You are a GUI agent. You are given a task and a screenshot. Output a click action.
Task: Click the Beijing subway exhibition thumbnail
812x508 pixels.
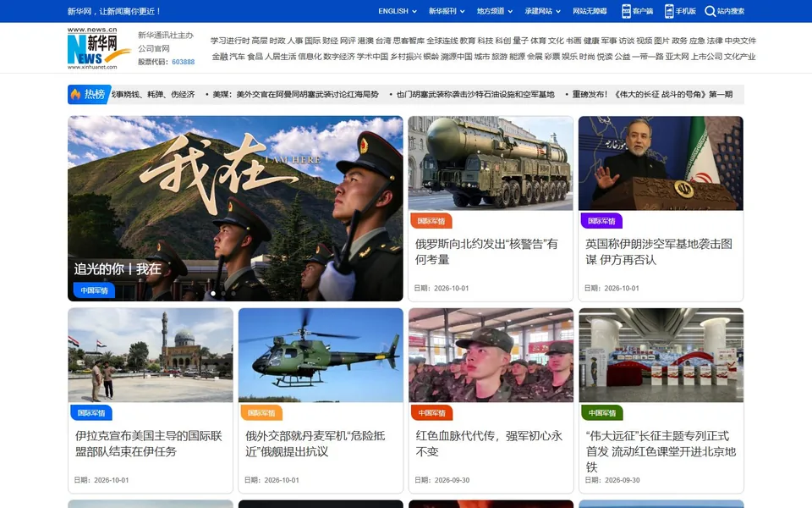(x=661, y=355)
